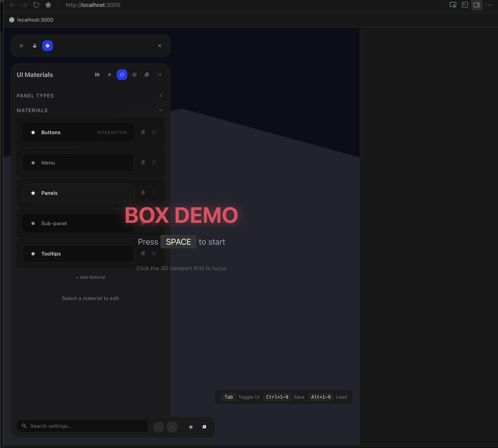The width and height of the screenshot is (498, 448).
Task: Collapse the MATERIALS section
Action: tap(160, 110)
